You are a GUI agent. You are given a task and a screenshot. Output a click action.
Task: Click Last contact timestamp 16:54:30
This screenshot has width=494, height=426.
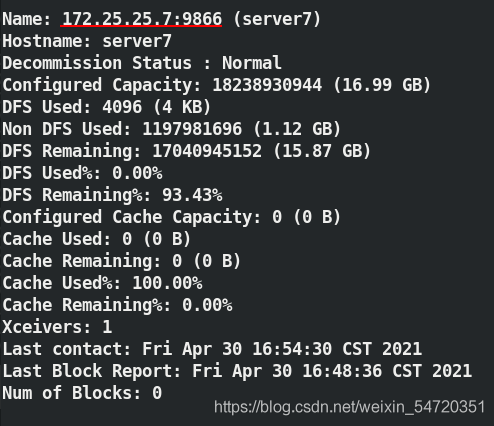(x=292, y=349)
